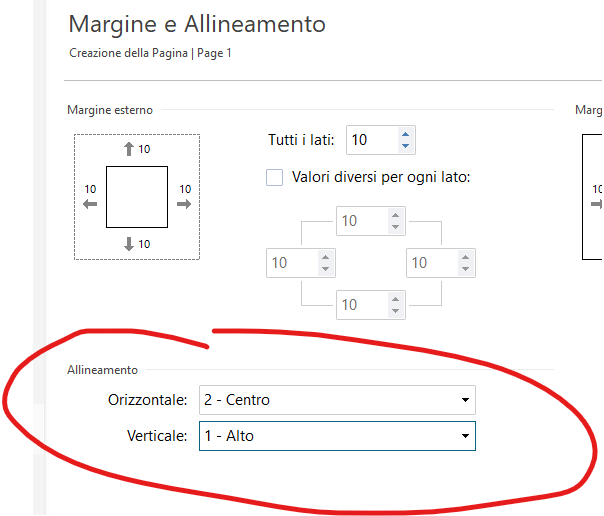The height and width of the screenshot is (516, 604).
Task: Click the right margin arrow in diagram
Action: [x=183, y=203]
